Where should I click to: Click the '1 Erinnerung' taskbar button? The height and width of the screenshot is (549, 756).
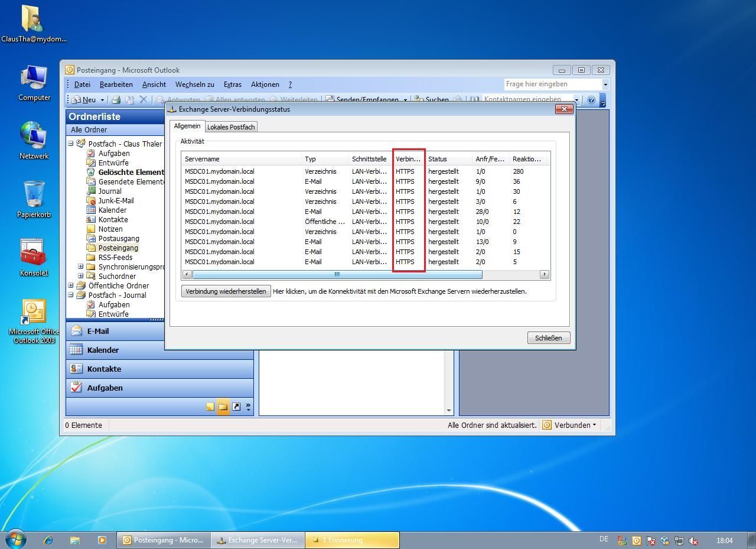coord(352,540)
